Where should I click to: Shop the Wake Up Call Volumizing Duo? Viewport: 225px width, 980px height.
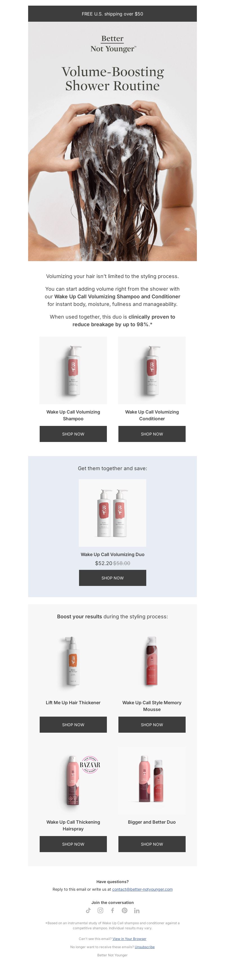tap(112, 578)
